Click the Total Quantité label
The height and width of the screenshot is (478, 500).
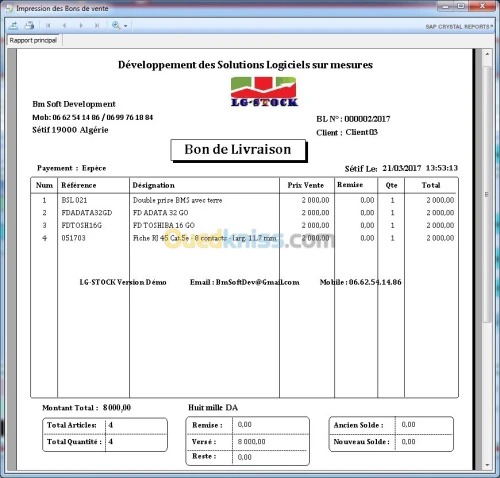pos(74,442)
